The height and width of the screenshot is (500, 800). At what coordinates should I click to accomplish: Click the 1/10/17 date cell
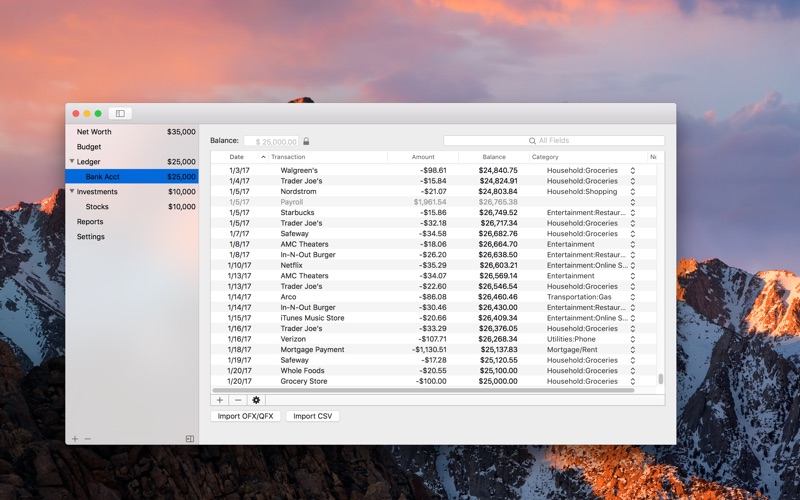pyautogui.click(x=239, y=265)
